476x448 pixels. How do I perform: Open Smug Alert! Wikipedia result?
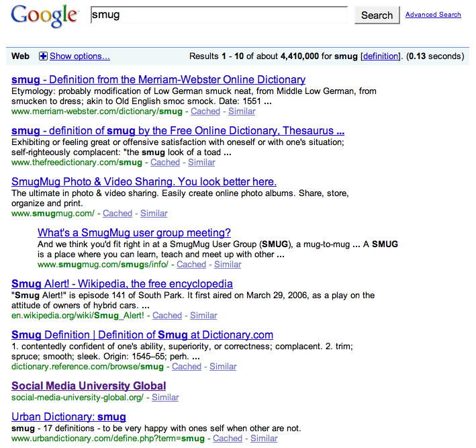[x=122, y=284]
